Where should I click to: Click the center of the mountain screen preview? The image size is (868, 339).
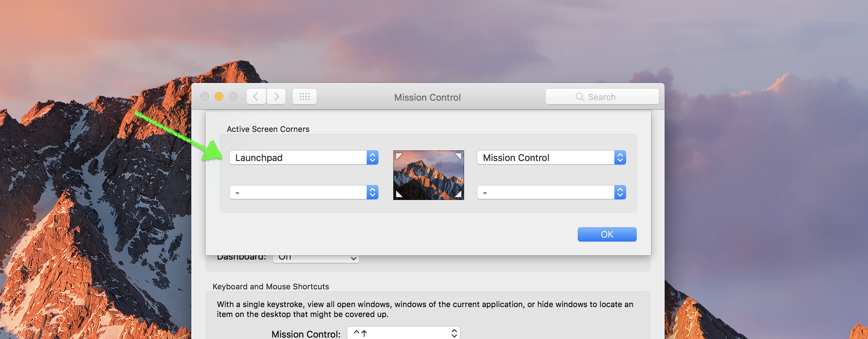coord(428,175)
